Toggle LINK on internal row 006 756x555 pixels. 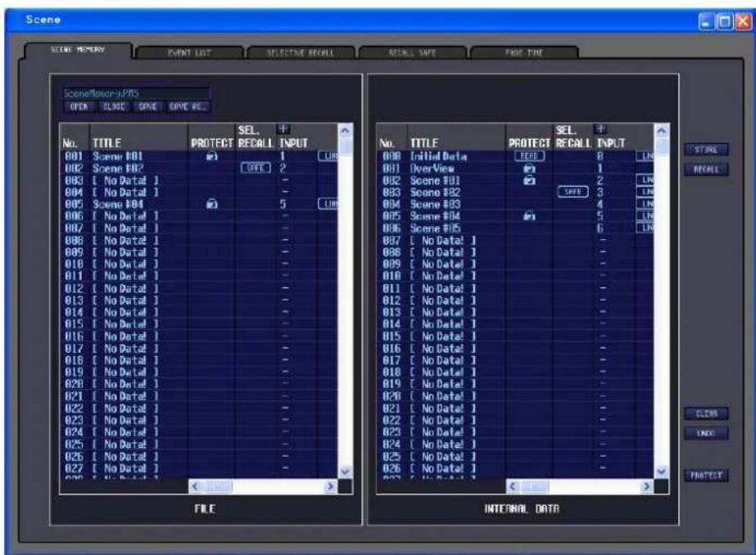click(645, 228)
